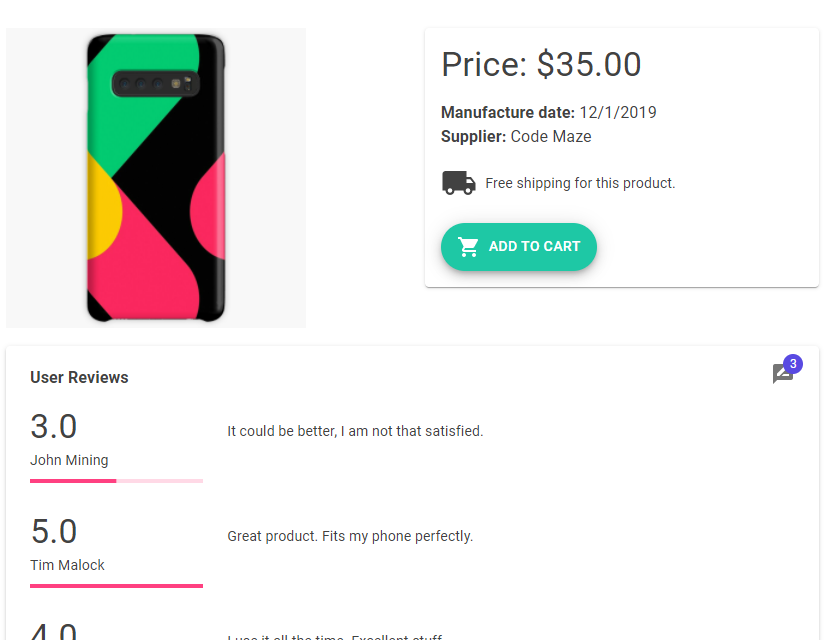
Task: Click the "It could be better" review text
Action: click(355, 432)
